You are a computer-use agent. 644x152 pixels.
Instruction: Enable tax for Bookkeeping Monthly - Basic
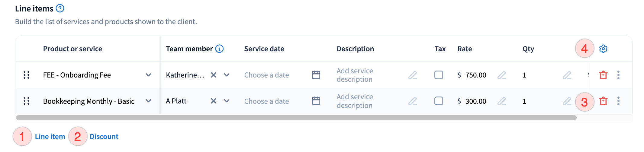click(439, 101)
